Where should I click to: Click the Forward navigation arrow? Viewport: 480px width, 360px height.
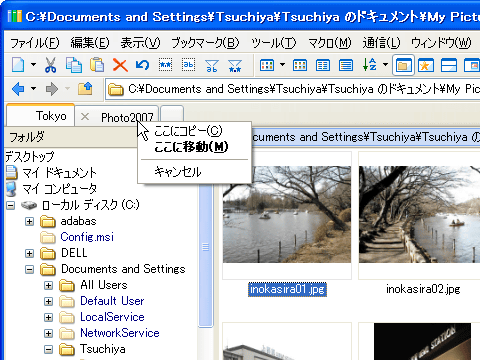coord(52,89)
